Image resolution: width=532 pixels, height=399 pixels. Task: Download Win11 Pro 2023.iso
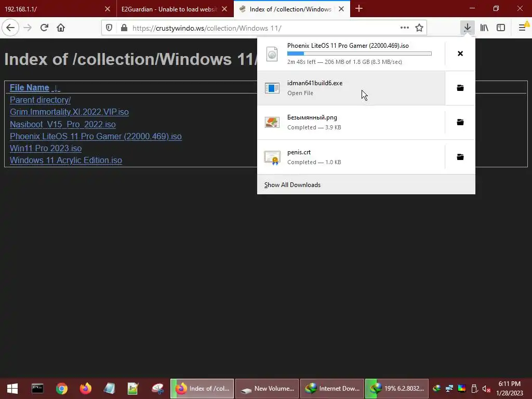[x=46, y=149]
